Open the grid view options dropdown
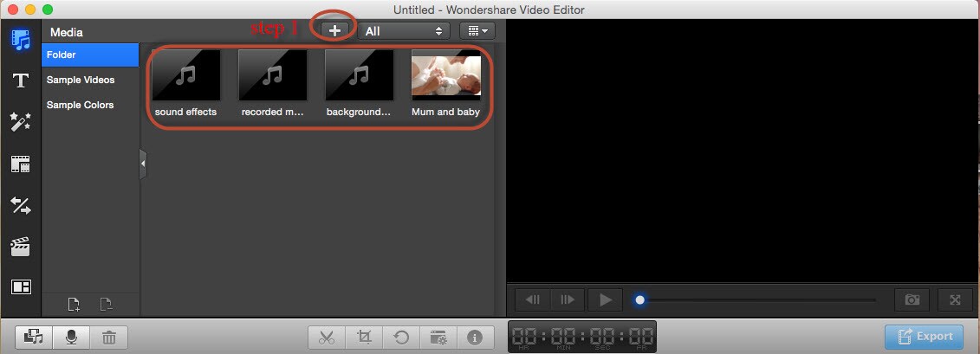Screen dimensions: 980x354 coord(477,30)
